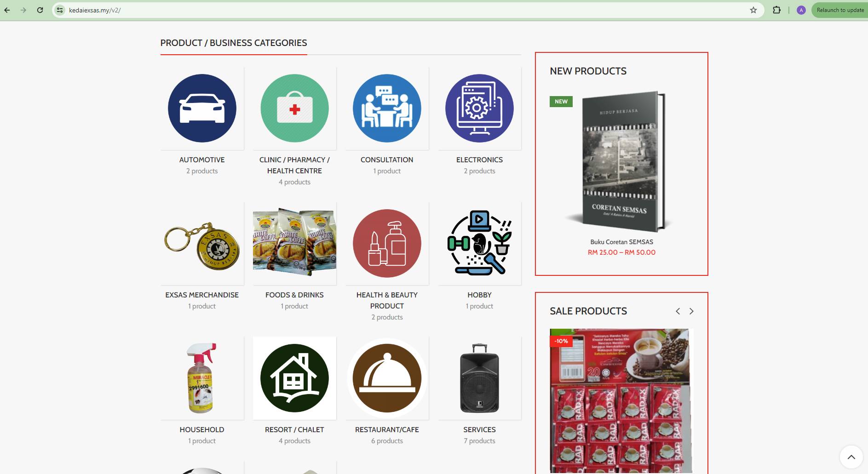868x474 pixels.
Task: Click the -10% discount badge
Action: (561, 341)
